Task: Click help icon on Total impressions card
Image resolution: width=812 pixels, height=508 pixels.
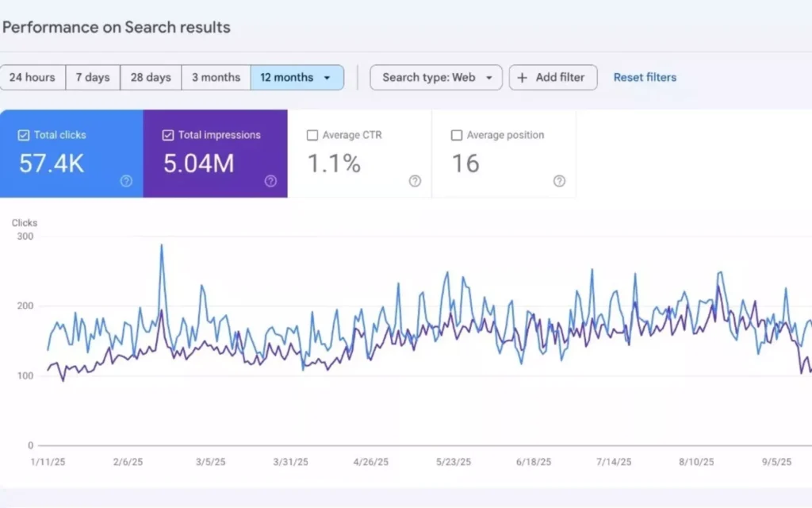Action: [x=270, y=181]
